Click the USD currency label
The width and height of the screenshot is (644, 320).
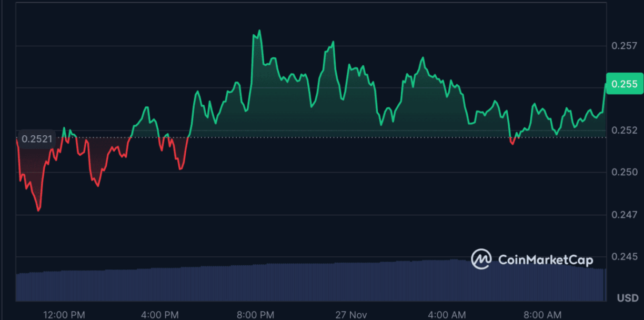627,298
